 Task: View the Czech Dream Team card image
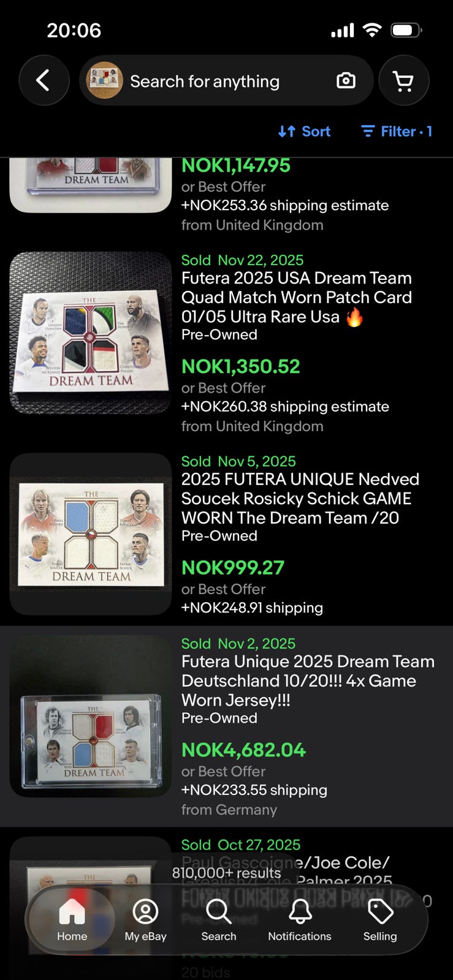(91, 534)
